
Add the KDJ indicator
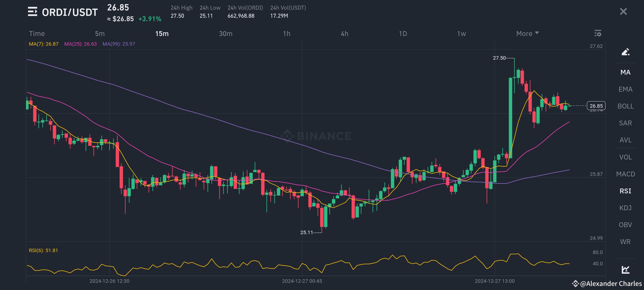coord(625,208)
